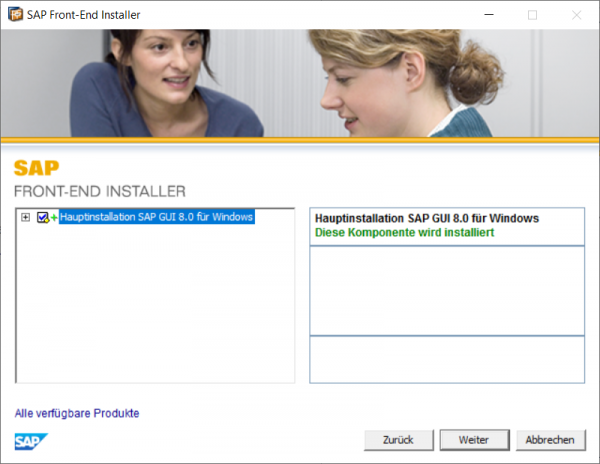The image size is (600, 464).
Task: Click the SAP installer icon in title bar
Action: tap(15, 15)
